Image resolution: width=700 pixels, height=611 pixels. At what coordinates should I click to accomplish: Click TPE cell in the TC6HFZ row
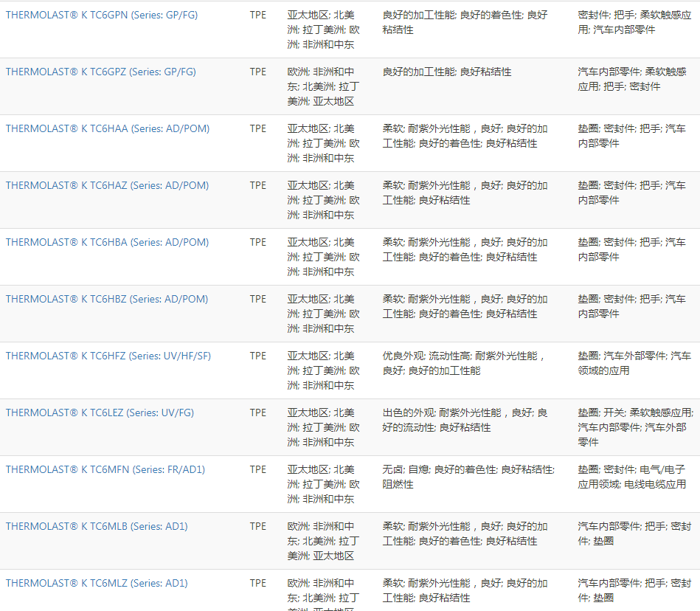(x=258, y=356)
